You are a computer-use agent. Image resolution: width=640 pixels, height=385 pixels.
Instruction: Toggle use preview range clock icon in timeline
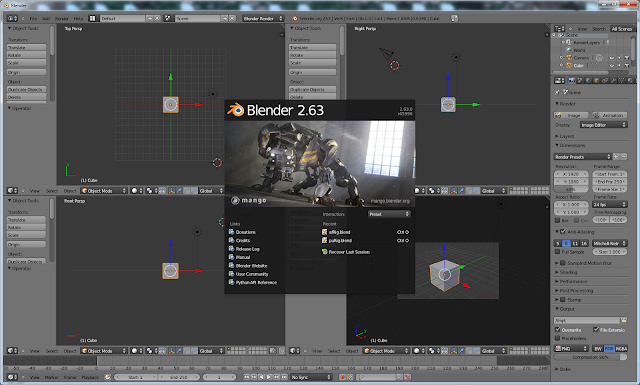tap(108, 377)
